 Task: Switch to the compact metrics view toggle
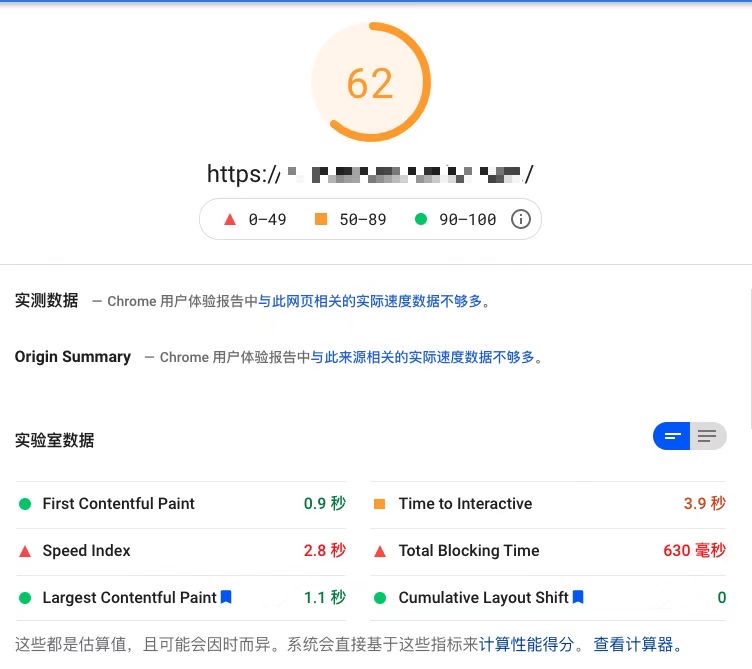[672, 436]
